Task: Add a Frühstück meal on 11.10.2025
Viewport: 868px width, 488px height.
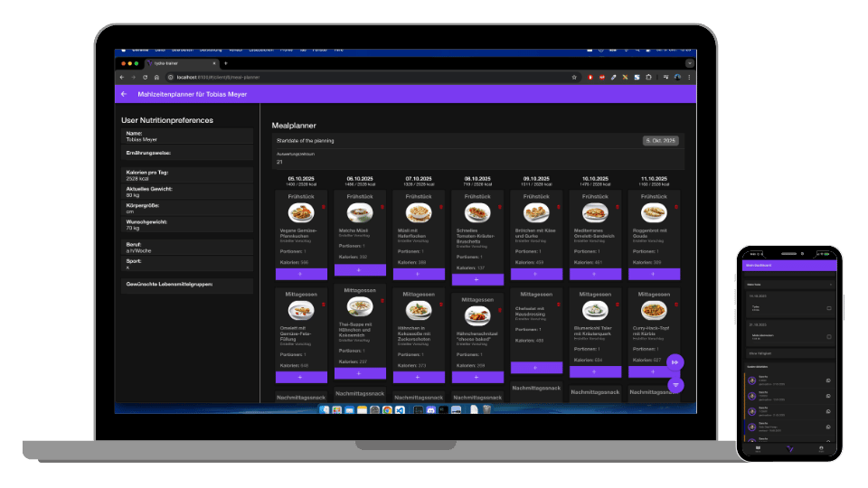Action: 654,274
